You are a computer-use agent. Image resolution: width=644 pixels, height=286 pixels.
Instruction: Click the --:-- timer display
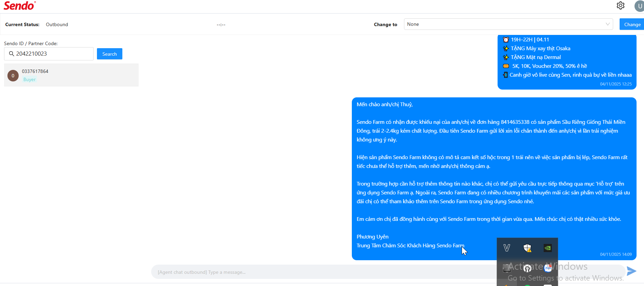[x=221, y=24]
